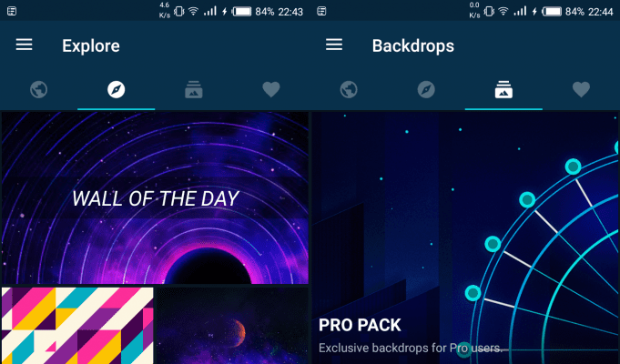Select globe community tab on Backdrops screen
This screenshot has height=364, width=620.
[x=349, y=90]
